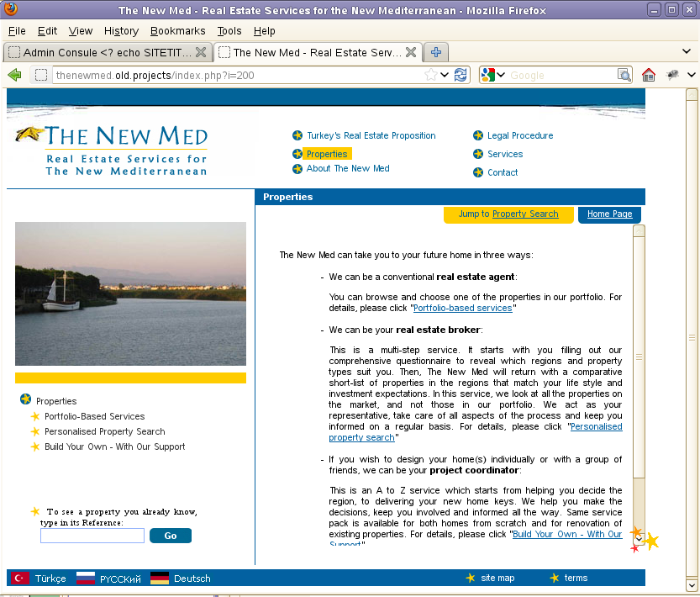Open About The New Med link
700x597 pixels.
348,168
